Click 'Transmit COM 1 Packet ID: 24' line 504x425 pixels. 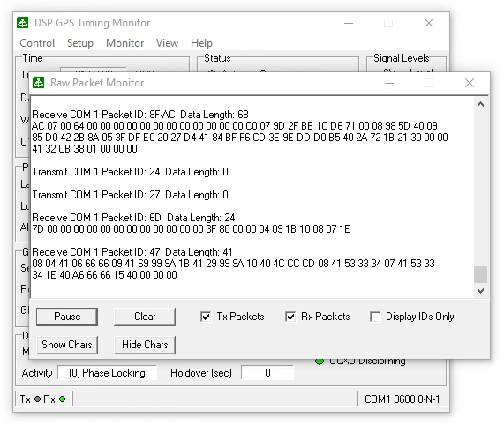click(x=130, y=172)
